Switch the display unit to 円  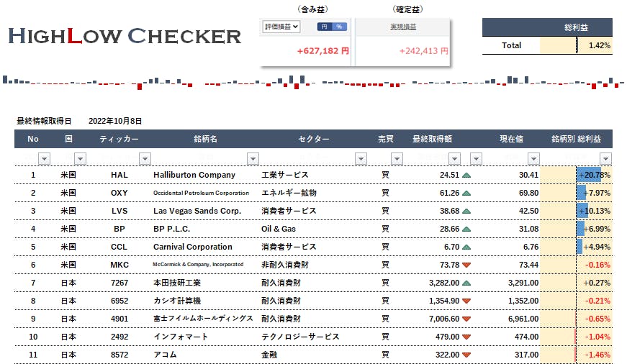click(x=324, y=27)
